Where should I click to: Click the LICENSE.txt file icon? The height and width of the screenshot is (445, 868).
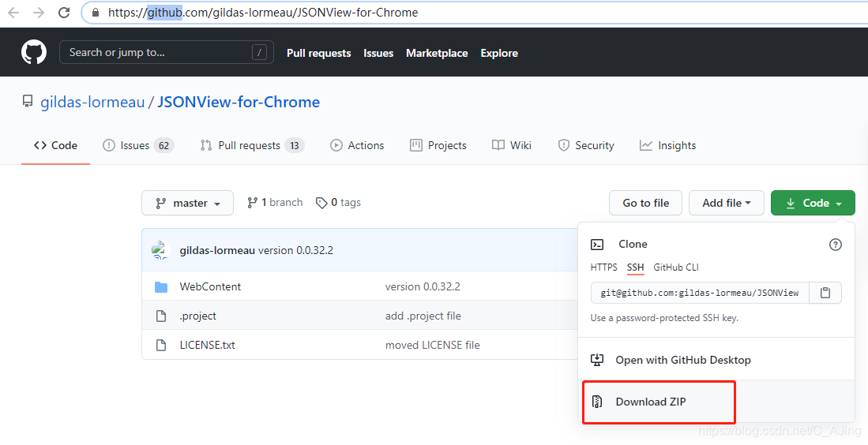pos(161,345)
